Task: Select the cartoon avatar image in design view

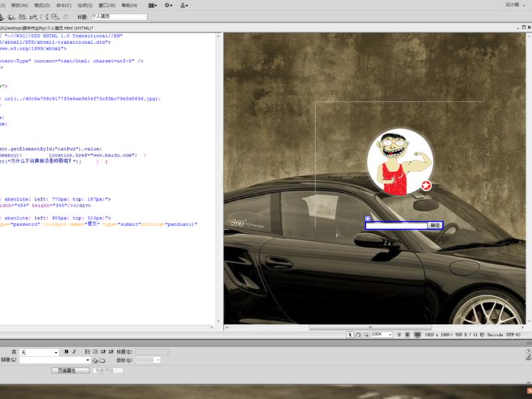Action: click(400, 162)
